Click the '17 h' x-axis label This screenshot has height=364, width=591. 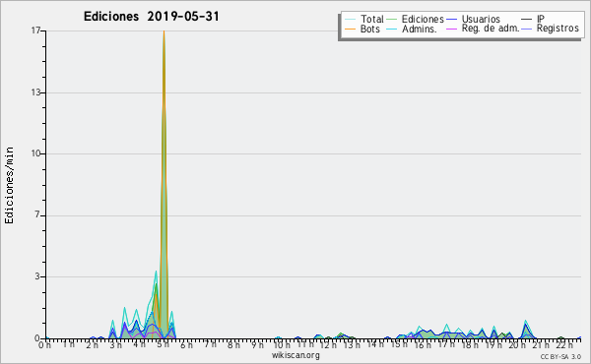(446, 344)
